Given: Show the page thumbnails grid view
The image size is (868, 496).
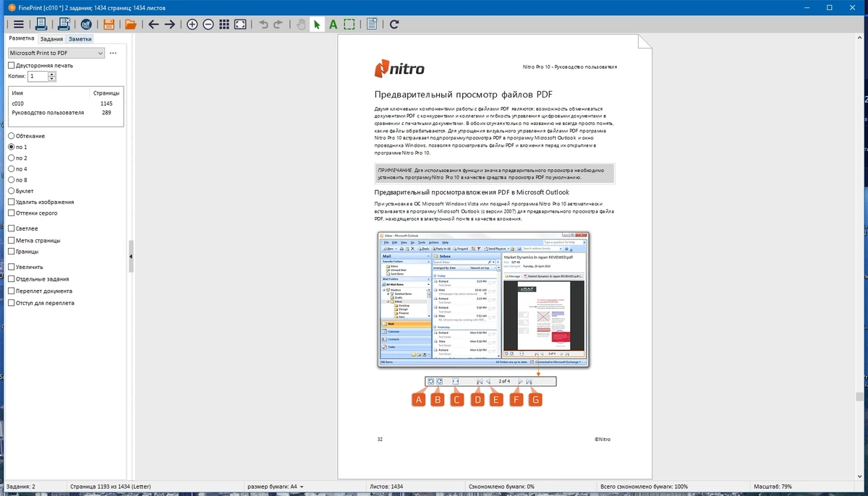Looking at the screenshot, I should (x=224, y=25).
